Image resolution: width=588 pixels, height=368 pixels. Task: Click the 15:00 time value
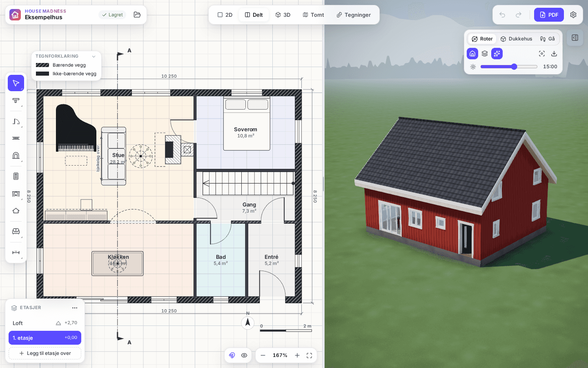[x=550, y=67]
